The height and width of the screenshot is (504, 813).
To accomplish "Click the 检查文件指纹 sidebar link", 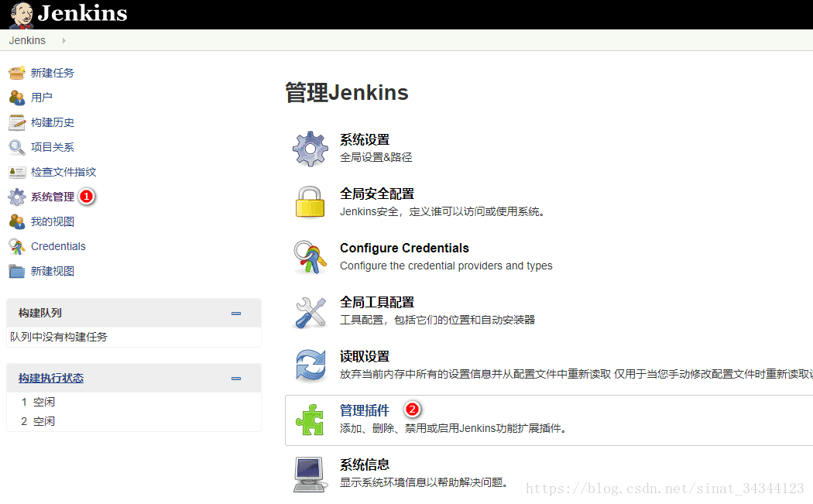I will pos(63,172).
